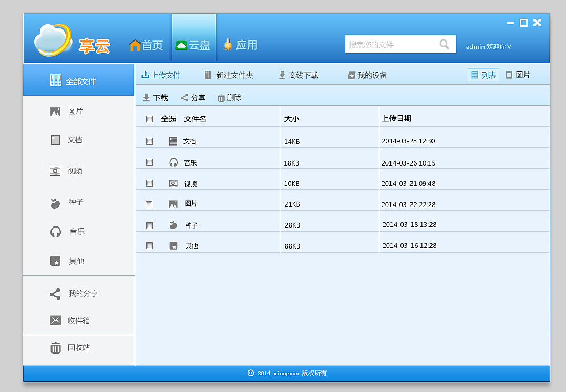Click the 文档 document icon in sidebar
Viewport: 566px width, 392px height.
55,140
